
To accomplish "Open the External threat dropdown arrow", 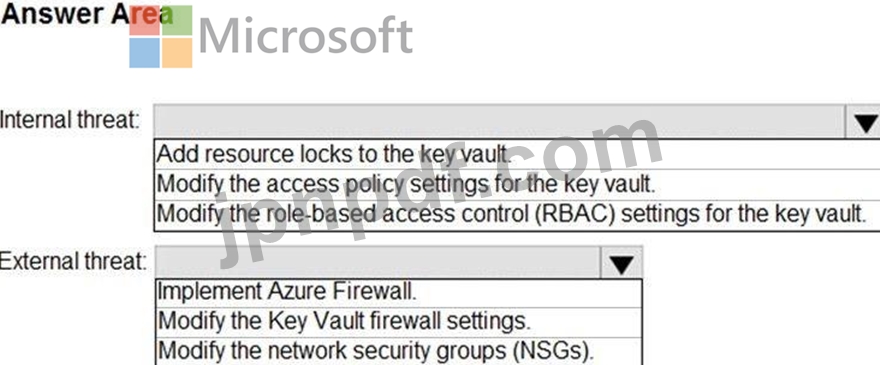I will tap(621, 263).
